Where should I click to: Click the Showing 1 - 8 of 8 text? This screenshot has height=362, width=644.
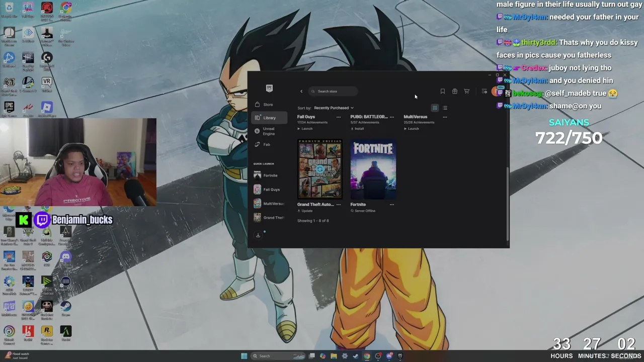coord(313,221)
